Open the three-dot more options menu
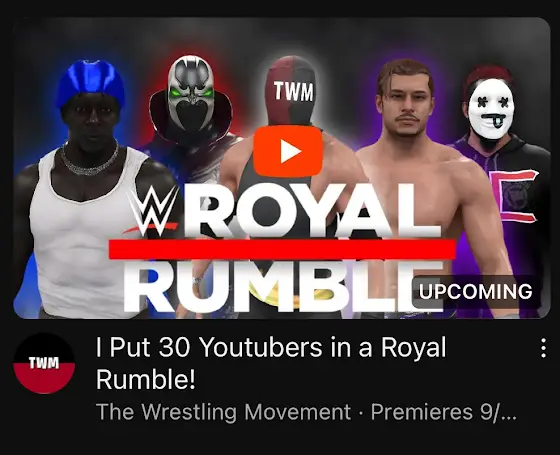The height and width of the screenshot is (455, 560). click(x=543, y=348)
